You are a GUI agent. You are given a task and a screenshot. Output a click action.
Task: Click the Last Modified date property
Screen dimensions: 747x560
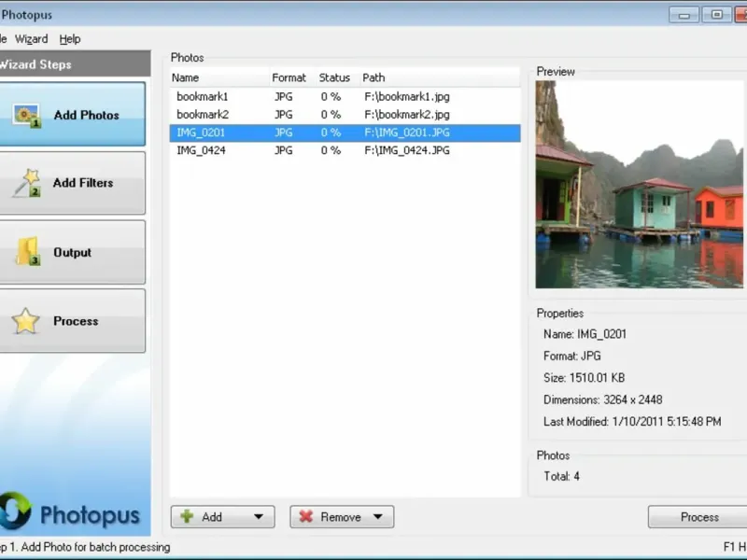click(x=632, y=422)
